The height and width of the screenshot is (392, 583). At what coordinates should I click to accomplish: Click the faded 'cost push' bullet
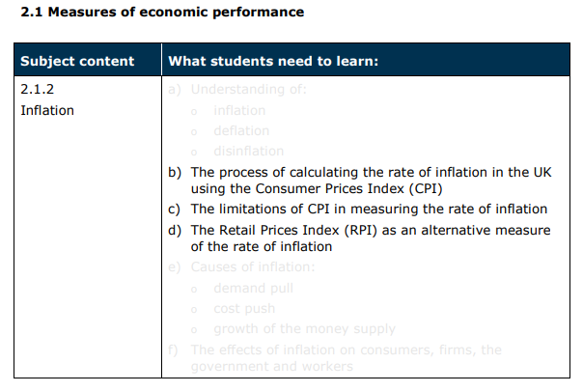coord(244,309)
